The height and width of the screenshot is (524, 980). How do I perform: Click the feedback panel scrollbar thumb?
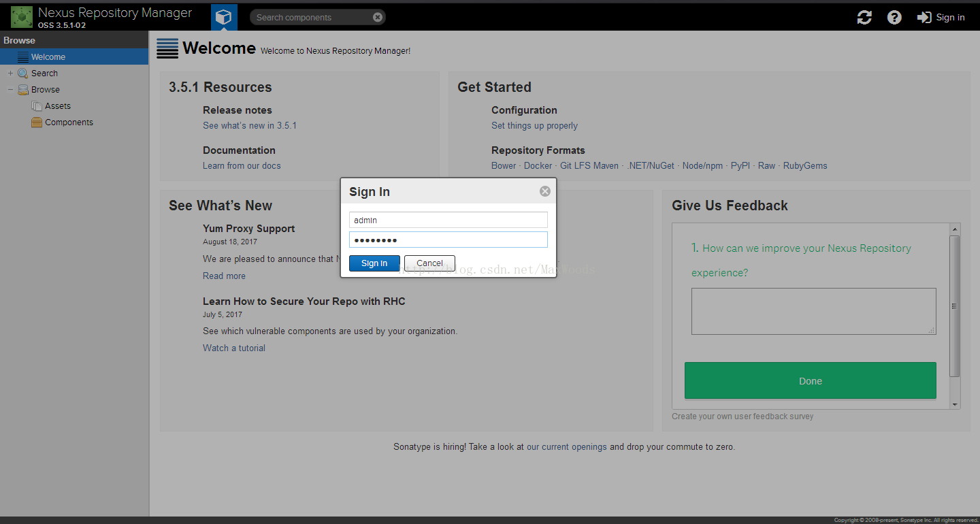coord(955,306)
